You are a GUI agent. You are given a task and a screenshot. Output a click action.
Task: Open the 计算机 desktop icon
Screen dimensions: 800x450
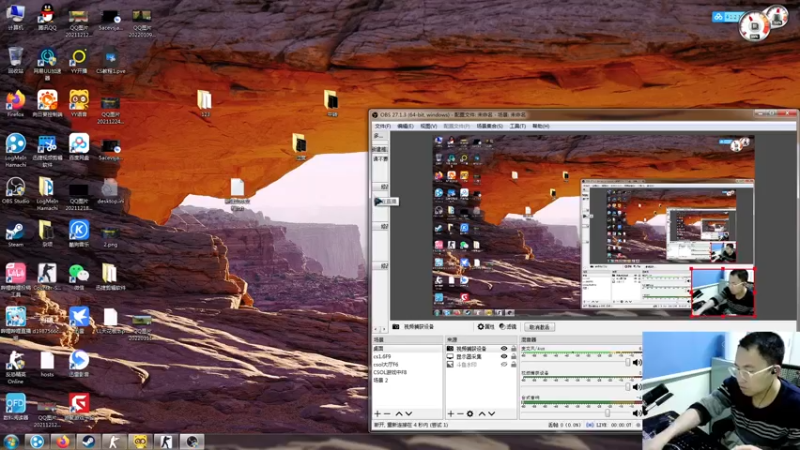(x=16, y=17)
